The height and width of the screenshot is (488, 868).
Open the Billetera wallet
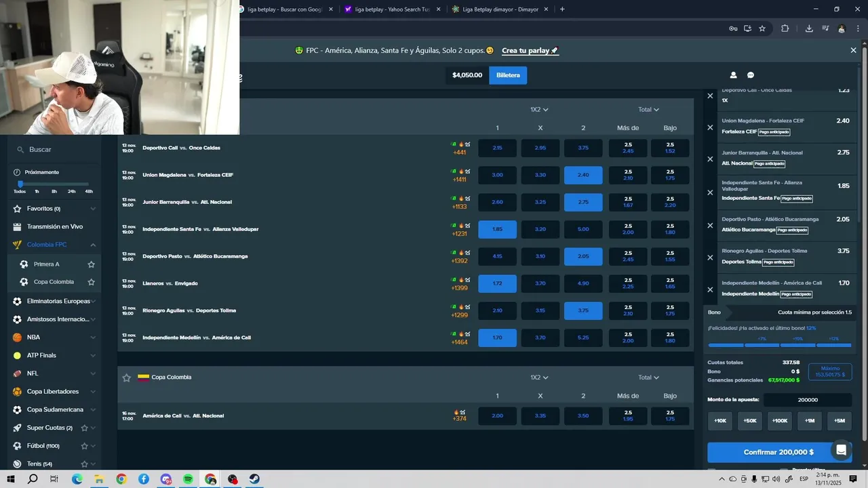point(508,75)
